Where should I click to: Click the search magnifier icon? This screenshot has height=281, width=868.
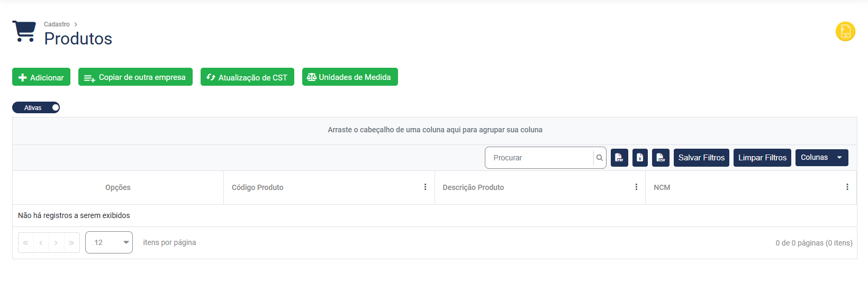600,158
